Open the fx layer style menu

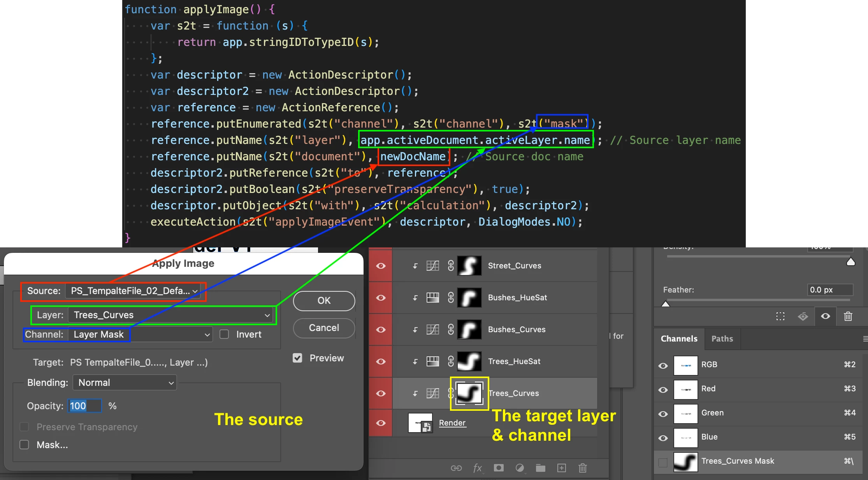coord(478,468)
